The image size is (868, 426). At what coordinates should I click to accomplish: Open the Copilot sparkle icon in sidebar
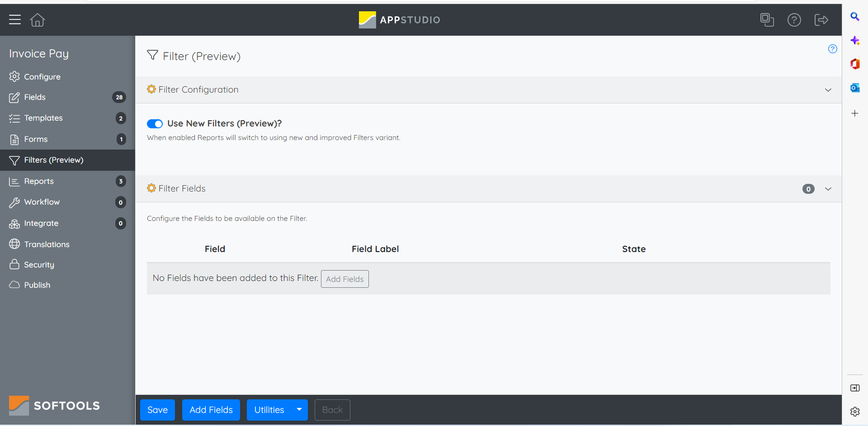click(854, 41)
